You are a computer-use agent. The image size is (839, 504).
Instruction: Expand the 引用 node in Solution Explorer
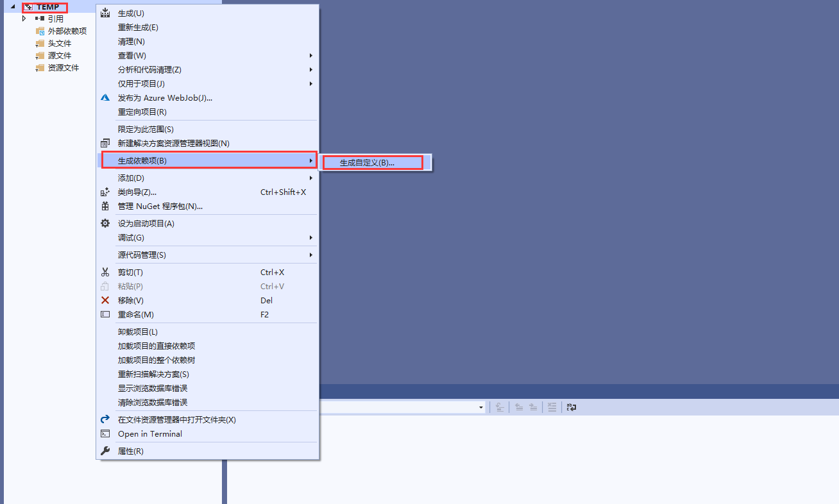(x=24, y=19)
